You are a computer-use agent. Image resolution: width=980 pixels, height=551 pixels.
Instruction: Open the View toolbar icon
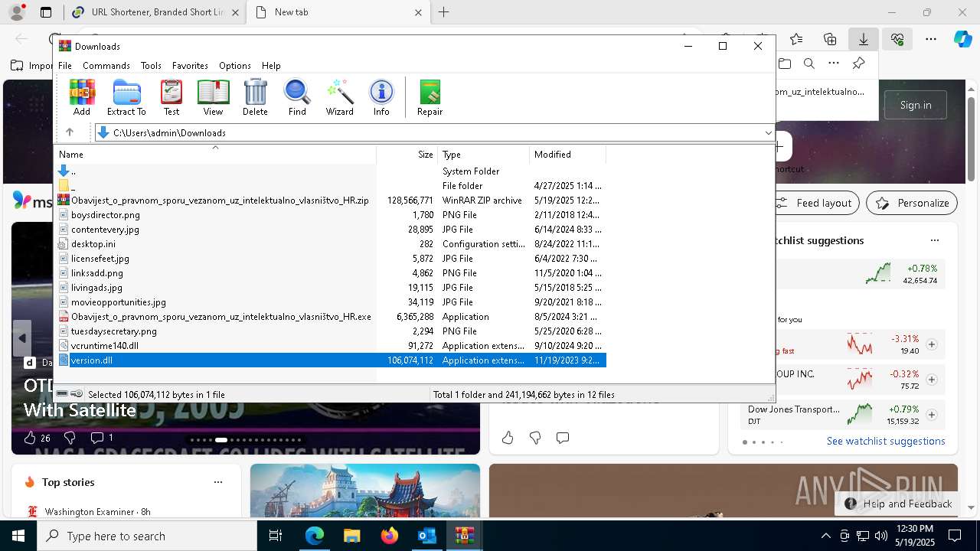point(213,97)
